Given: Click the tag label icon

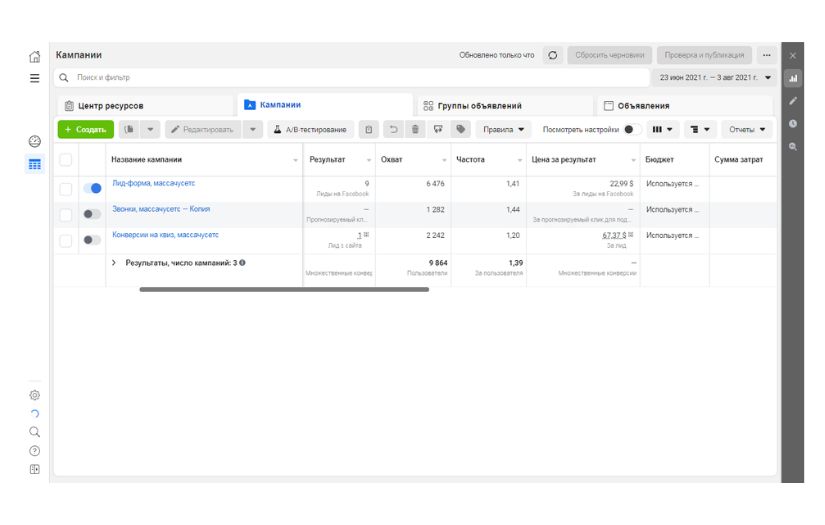Looking at the screenshot, I should point(460,129).
